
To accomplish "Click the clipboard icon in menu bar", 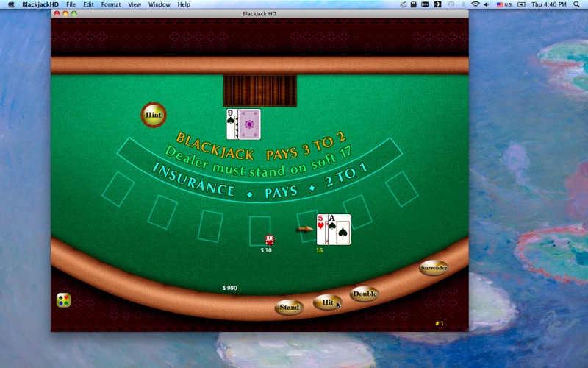I will click(x=414, y=4).
